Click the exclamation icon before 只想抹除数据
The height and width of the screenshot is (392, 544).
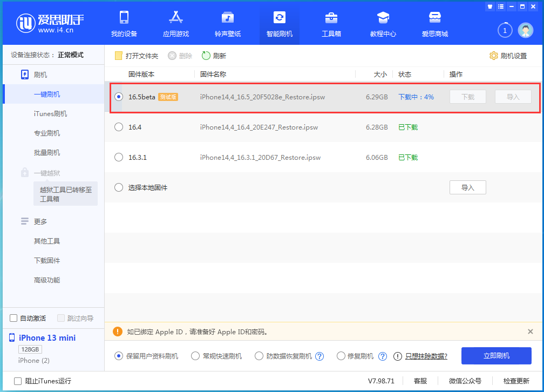pyautogui.click(x=398, y=356)
